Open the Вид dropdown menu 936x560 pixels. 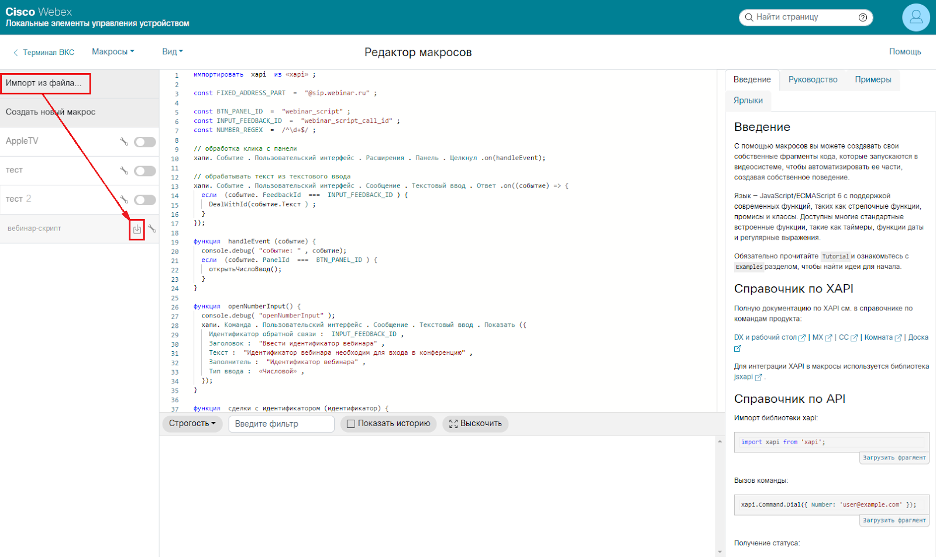pyautogui.click(x=173, y=51)
